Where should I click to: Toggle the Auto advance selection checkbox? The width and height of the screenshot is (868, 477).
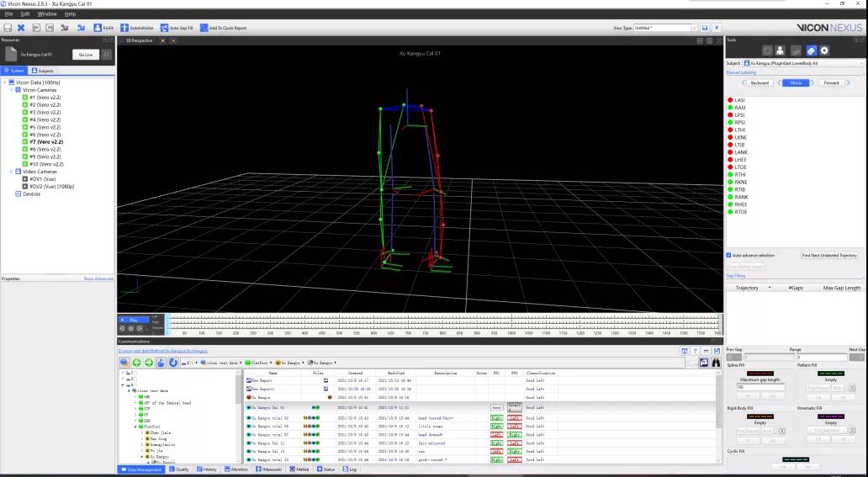click(728, 256)
